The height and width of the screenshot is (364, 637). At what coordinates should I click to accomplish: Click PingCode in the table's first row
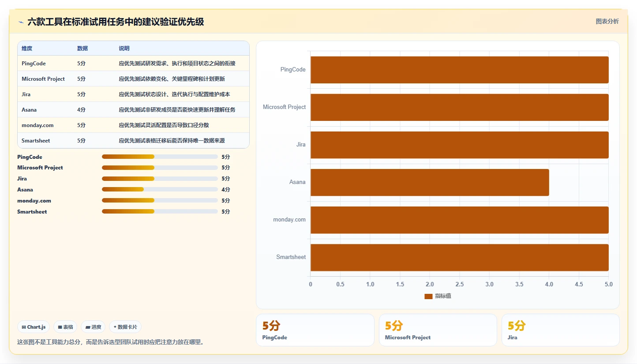34,64
